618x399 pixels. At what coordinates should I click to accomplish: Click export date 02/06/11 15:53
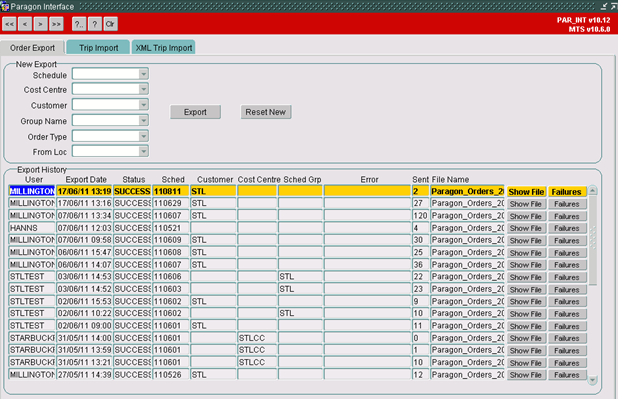pyautogui.click(x=84, y=301)
